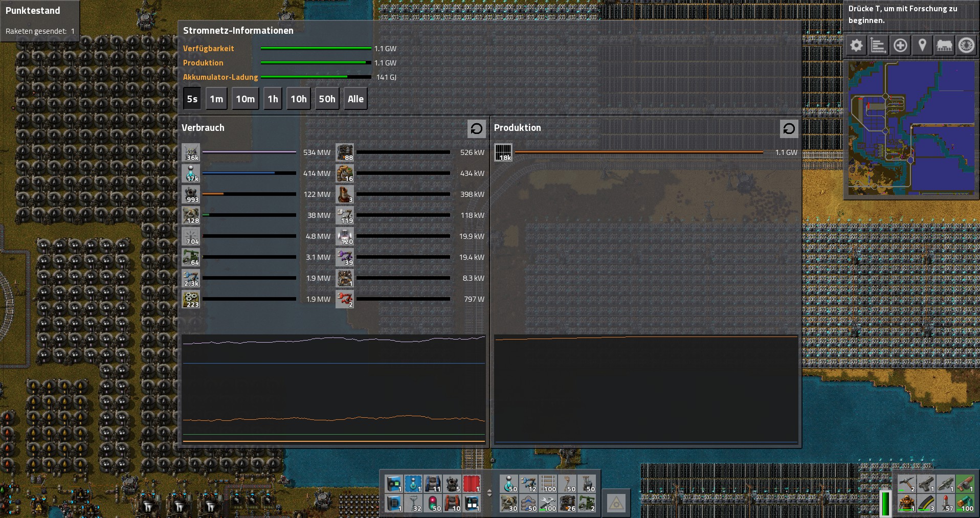
Task: Select blueprint book in top quickbar slot
Action: [394, 484]
